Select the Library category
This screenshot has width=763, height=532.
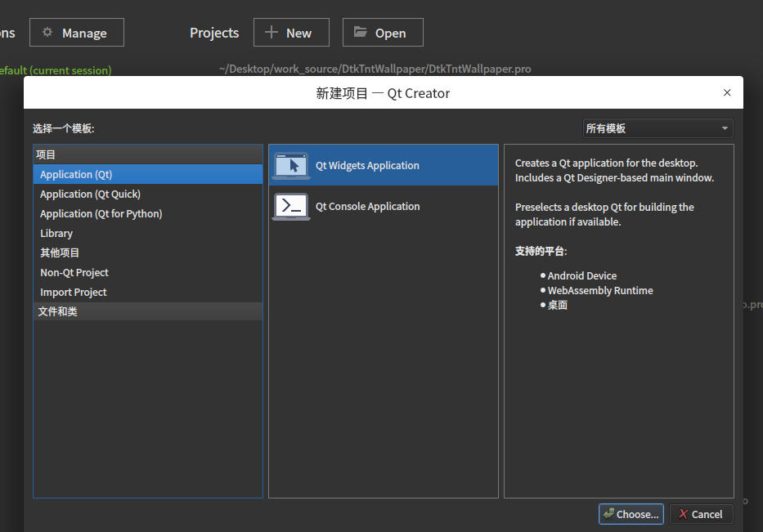[148, 234]
